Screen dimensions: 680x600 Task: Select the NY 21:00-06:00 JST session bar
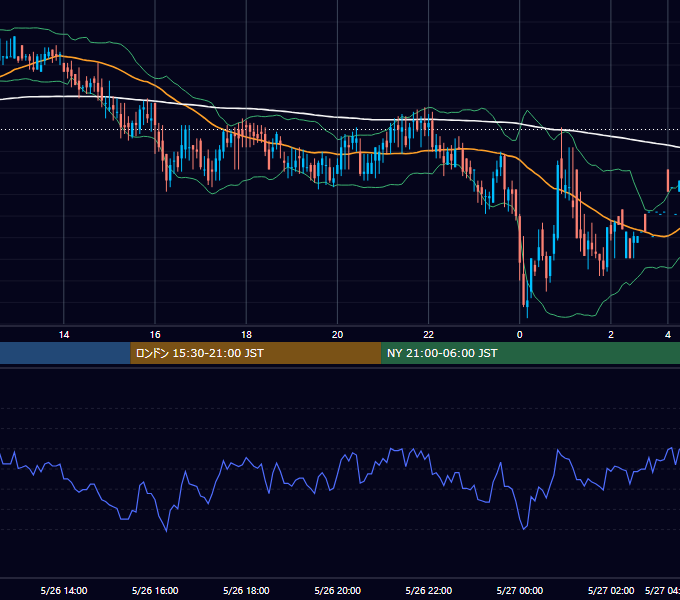[x=530, y=353]
